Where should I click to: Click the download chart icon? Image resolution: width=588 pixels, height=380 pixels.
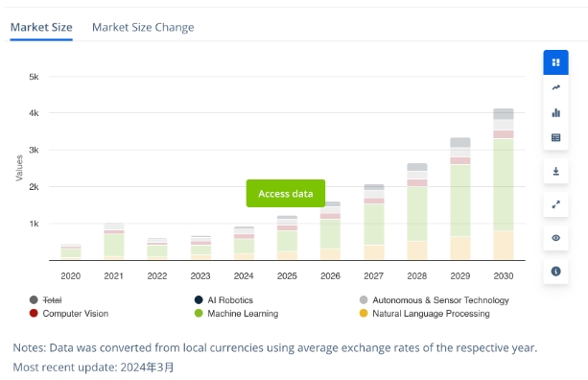(555, 172)
